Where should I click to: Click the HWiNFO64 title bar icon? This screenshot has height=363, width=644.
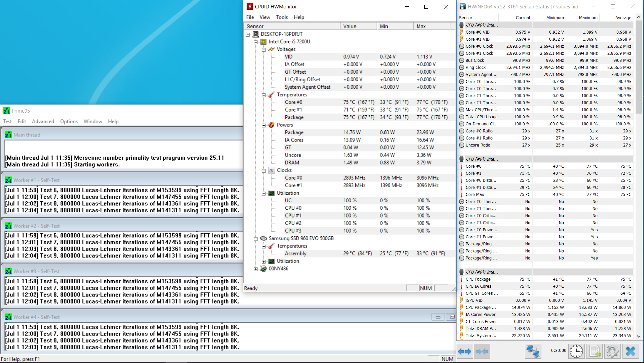463,6
